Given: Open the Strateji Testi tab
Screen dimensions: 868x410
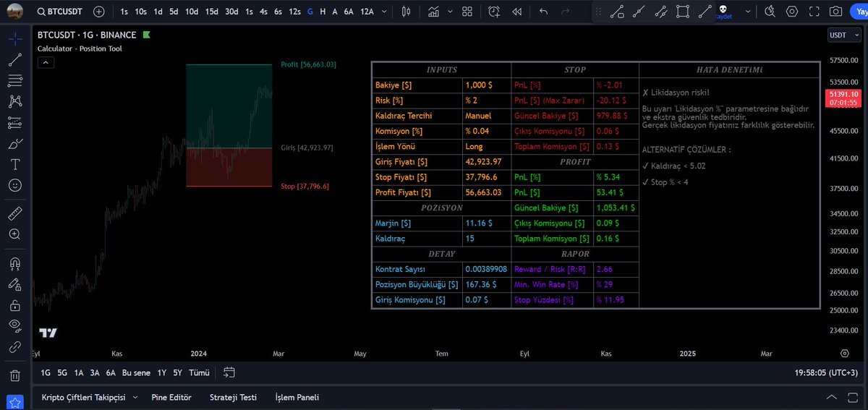Looking at the screenshot, I should [x=233, y=397].
